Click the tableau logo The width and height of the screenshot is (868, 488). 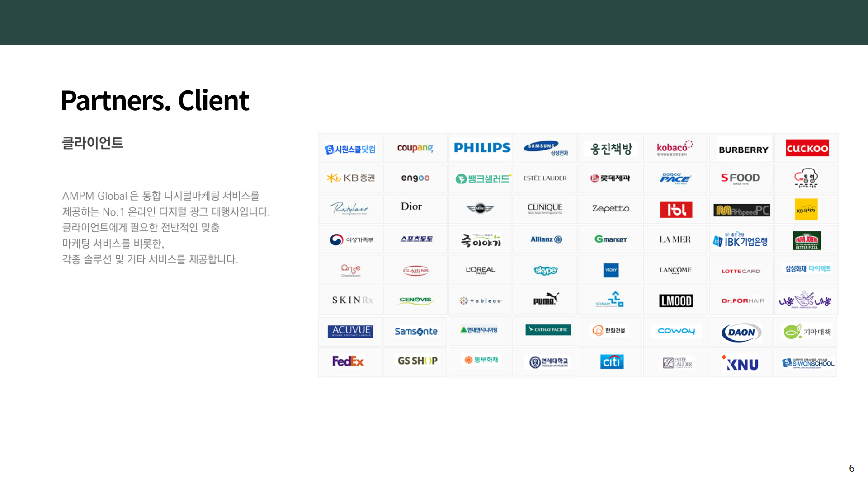[481, 300]
